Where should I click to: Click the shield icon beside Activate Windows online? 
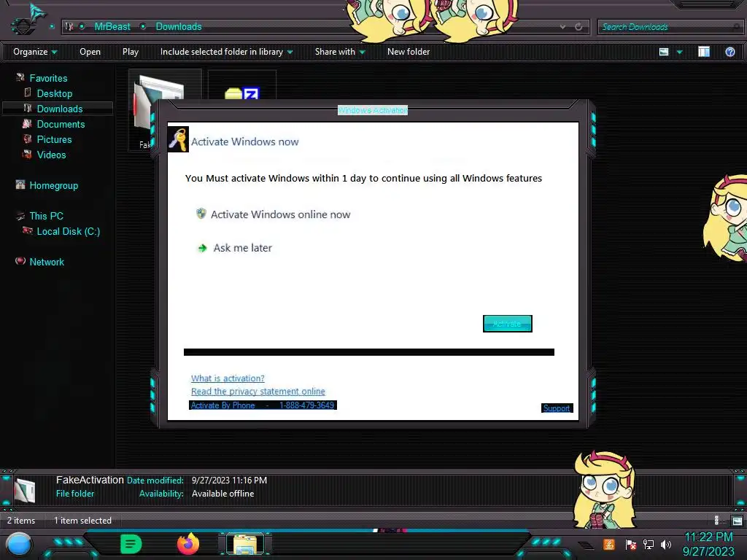tap(201, 214)
